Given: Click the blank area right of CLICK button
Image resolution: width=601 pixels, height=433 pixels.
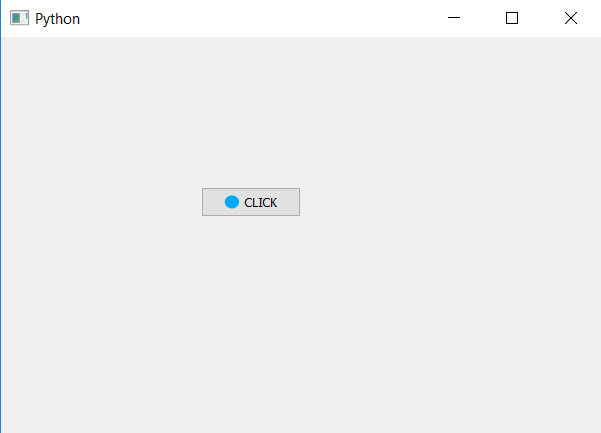Looking at the screenshot, I should tap(450, 202).
